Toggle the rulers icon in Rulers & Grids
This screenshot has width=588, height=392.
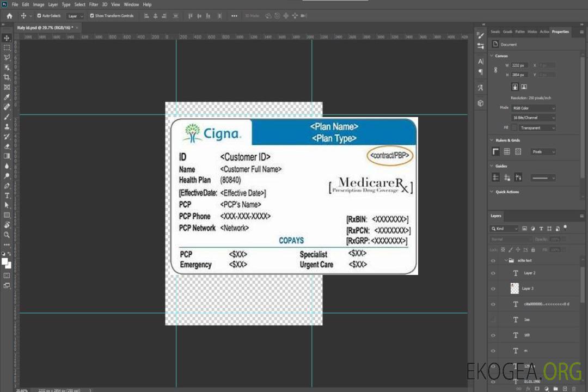(x=496, y=151)
